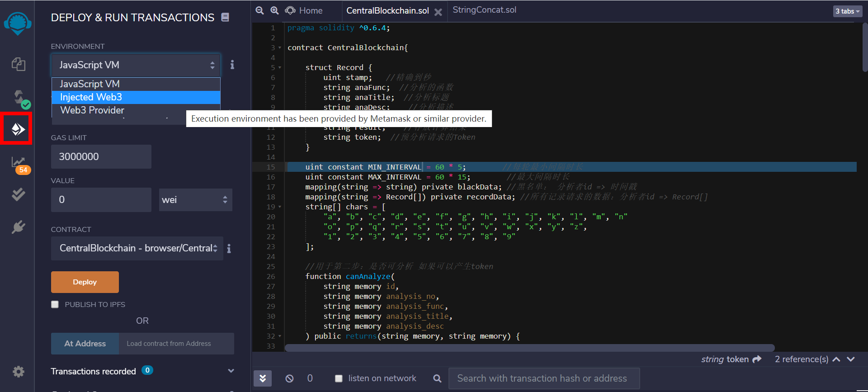Screen dimensions: 868x392
Task: Zoom out the editor font
Action: tap(259, 10)
